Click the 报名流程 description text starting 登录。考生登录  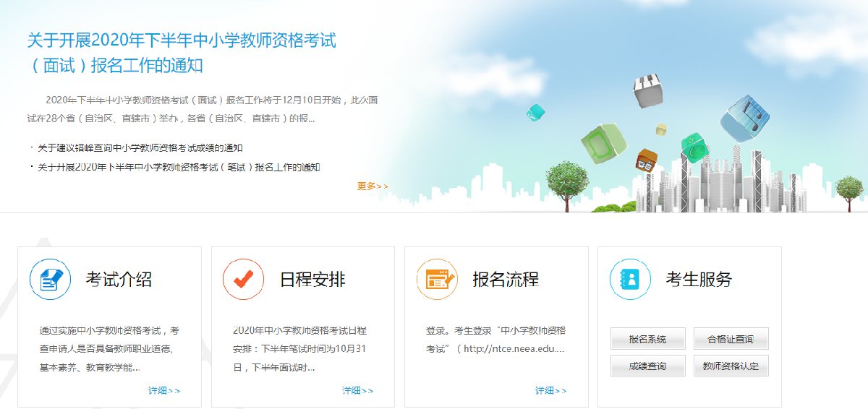(x=495, y=340)
